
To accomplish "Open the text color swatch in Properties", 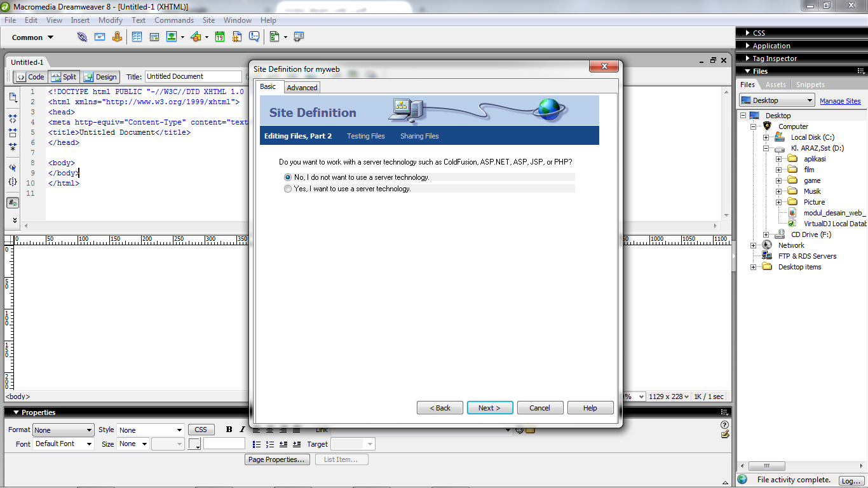I will click(x=194, y=444).
